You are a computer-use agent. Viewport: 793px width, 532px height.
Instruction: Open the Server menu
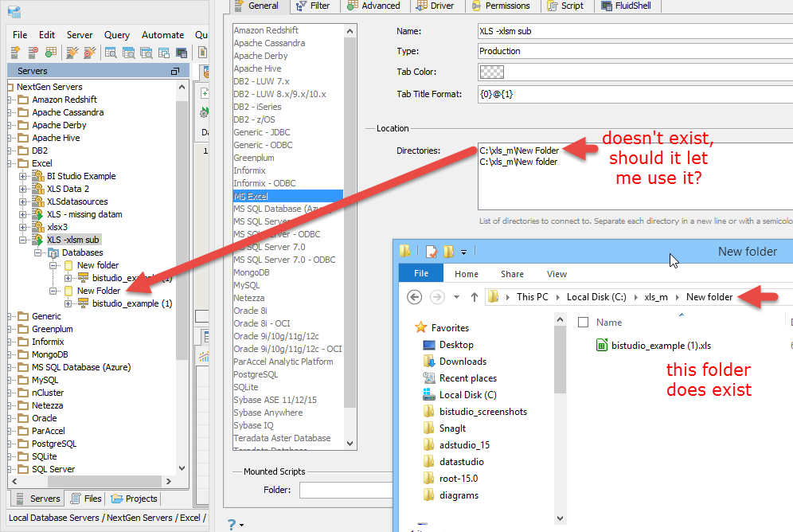pyautogui.click(x=80, y=35)
